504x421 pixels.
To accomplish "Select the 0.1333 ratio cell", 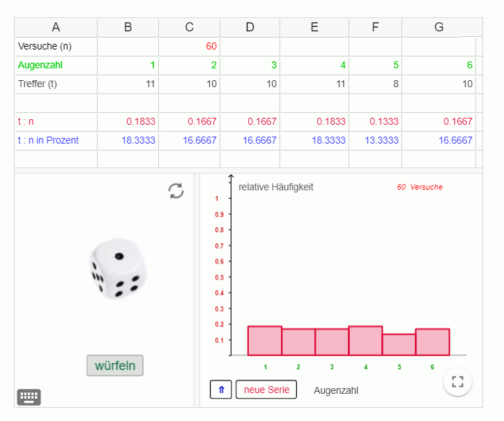I will click(x=375, y=122).
